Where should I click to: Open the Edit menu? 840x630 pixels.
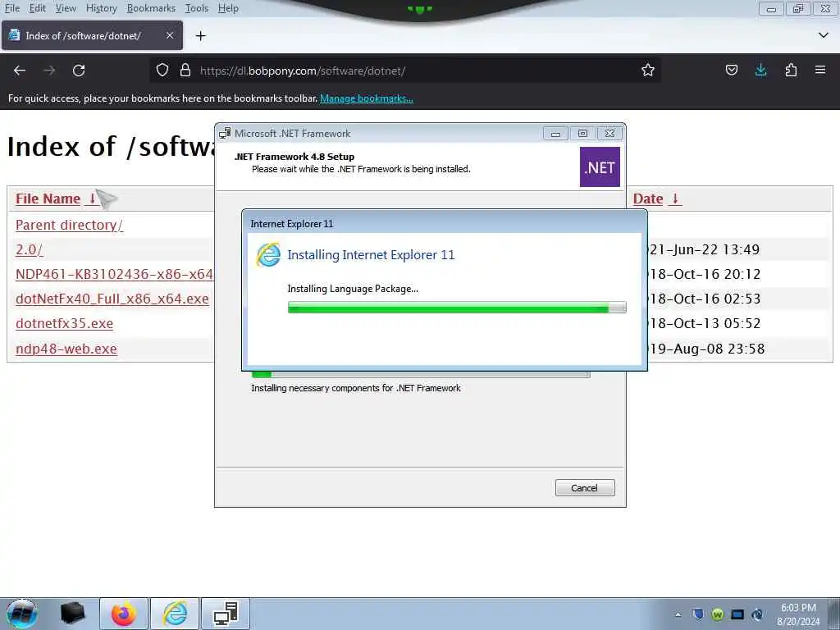point(37,8)
